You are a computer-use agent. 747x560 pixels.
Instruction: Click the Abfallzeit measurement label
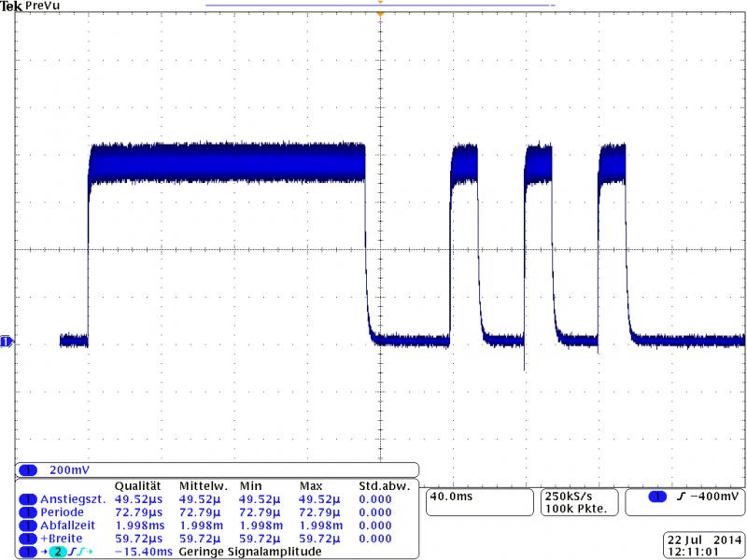(x=67, y=525)
